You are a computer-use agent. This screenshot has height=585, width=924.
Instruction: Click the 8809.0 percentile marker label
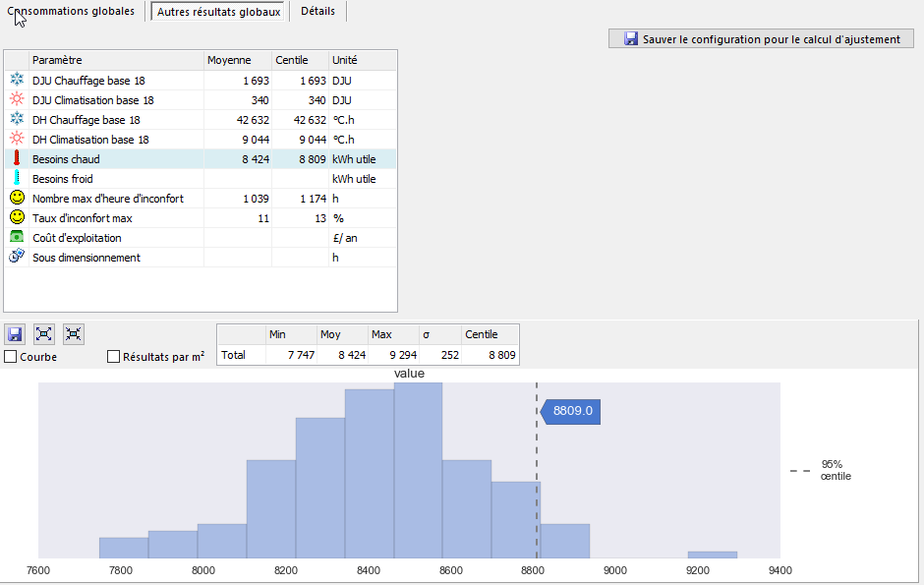pyautogui.click(x=570, y=411)
